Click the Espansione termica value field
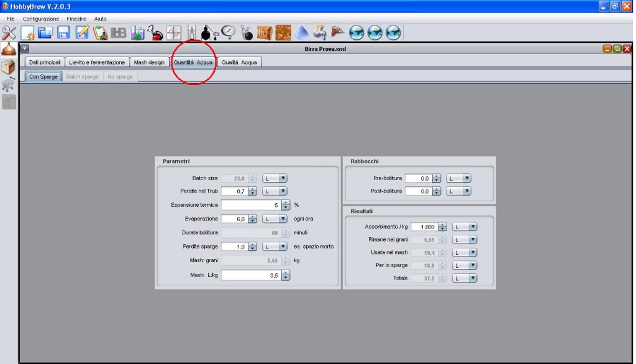 (x=252, y=205)
